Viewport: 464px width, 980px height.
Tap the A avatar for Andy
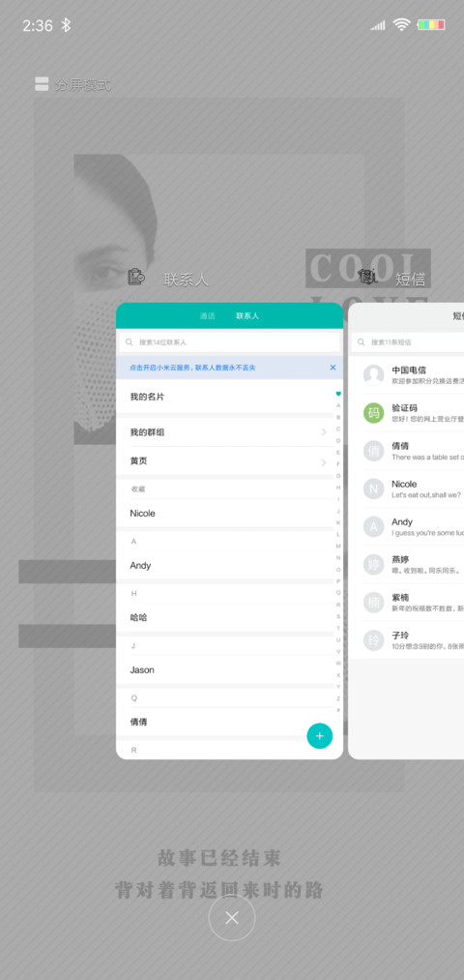[373, 527]
